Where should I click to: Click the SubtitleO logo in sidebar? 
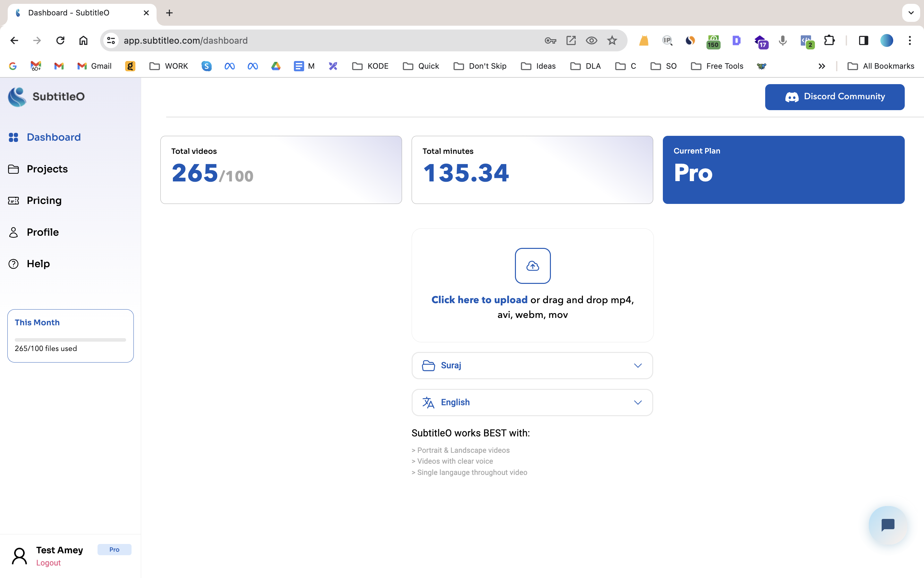[x=46, y=97]
